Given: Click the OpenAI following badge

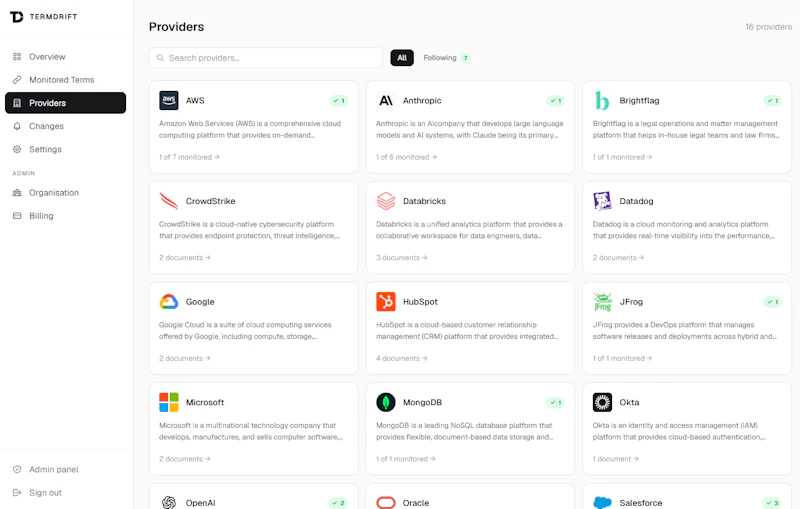Looking at the screenshot, I should (x=338, y=503).
